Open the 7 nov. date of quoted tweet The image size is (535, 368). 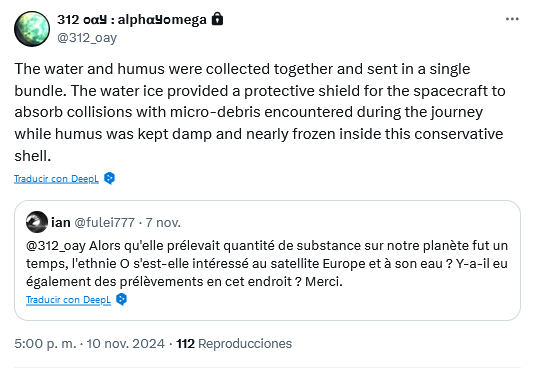(163, 222)
